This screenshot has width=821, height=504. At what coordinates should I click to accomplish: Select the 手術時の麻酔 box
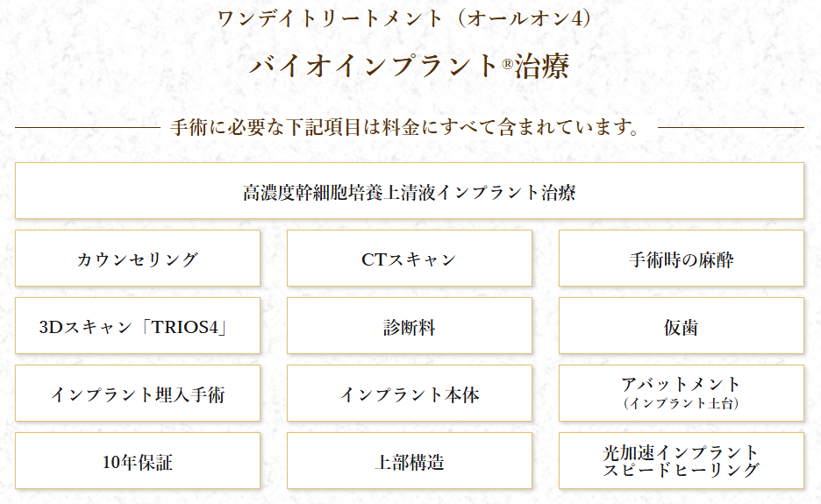(682, 259)
